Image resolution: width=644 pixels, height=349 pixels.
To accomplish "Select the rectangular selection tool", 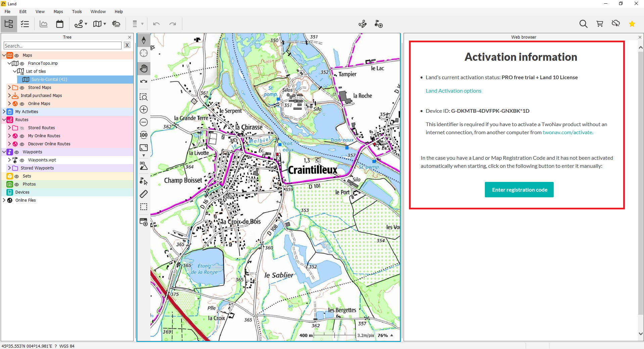I will tap(144, 207).
